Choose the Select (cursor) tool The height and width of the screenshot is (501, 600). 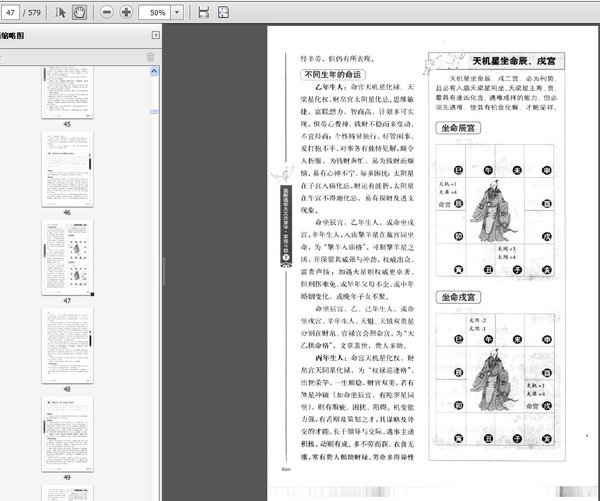point(60,13)
